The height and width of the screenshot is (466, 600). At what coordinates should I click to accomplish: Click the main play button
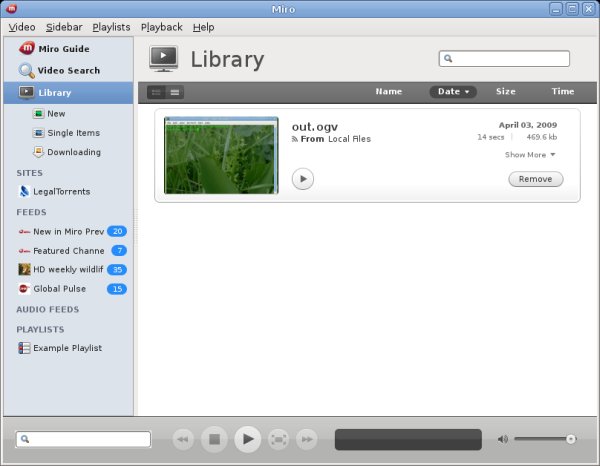click(248, 439)
